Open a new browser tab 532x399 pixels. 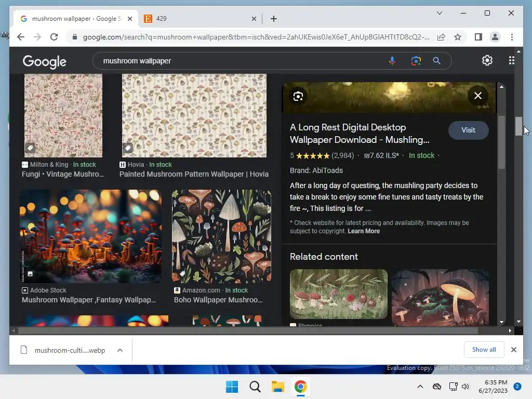(274, 19)
